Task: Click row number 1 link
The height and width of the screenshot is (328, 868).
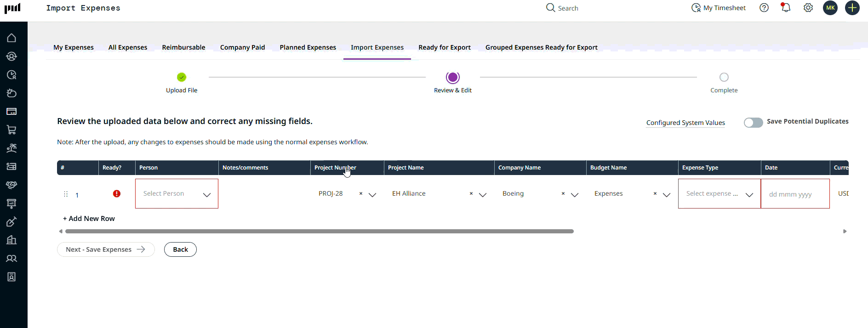Action: pos(77,195)
